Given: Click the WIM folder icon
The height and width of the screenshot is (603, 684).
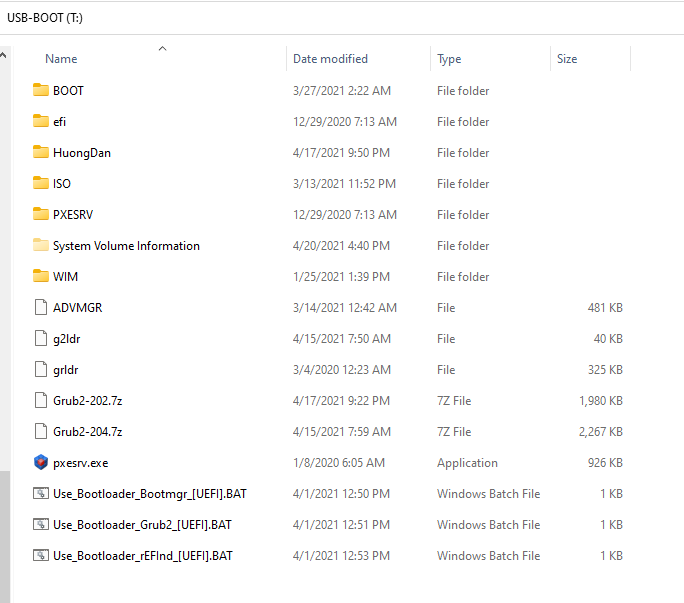Looking at the screenshot, I should pyautogui.click(x=41, y=276).
